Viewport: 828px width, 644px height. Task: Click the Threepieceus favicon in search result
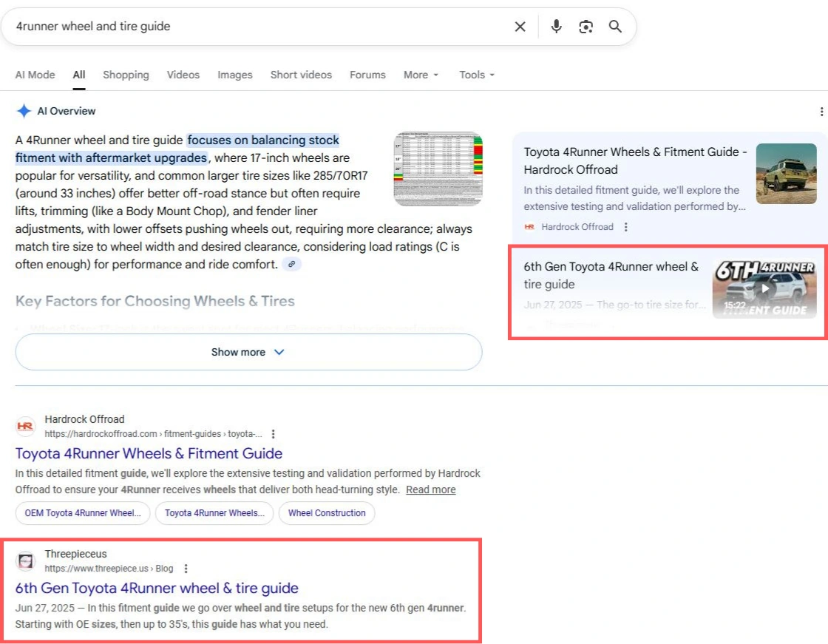[25, 560]
